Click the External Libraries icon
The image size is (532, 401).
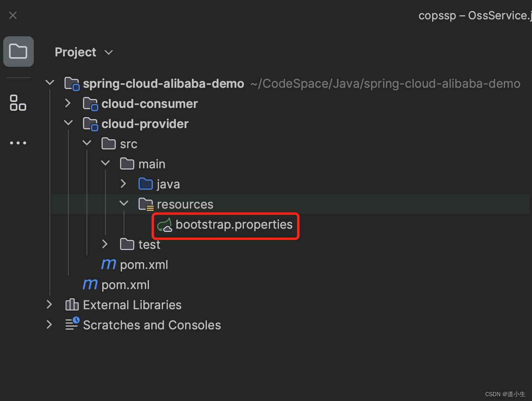[x=72, y=305]
